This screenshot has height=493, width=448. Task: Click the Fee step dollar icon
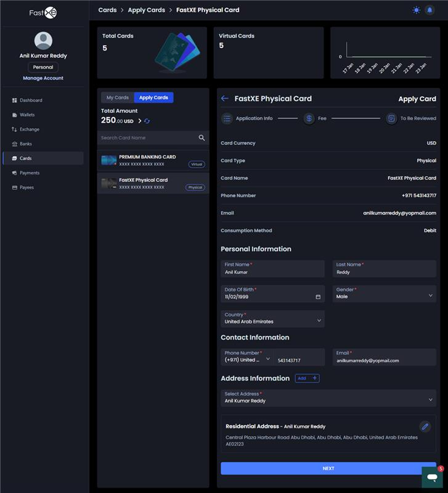309,118
